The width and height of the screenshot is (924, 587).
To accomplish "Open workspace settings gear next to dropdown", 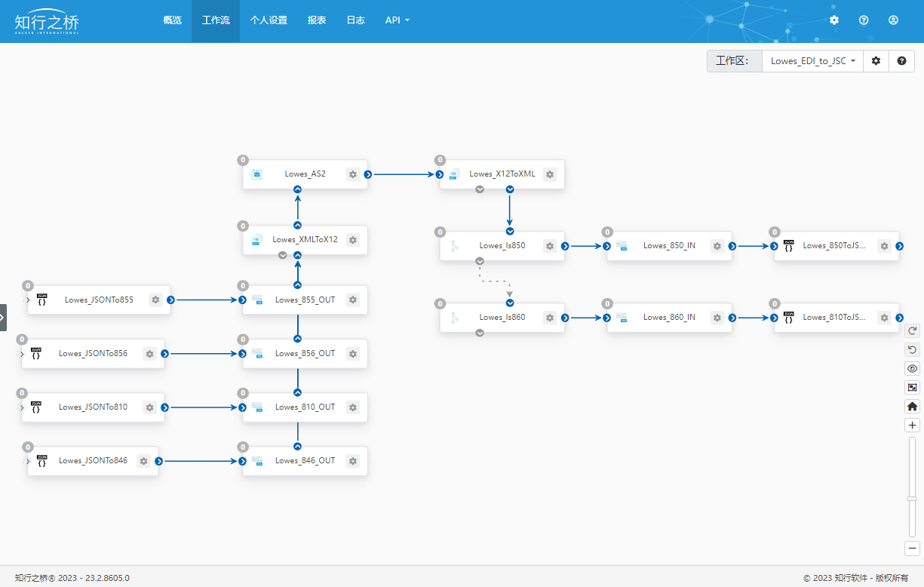I will click(876, 61).
